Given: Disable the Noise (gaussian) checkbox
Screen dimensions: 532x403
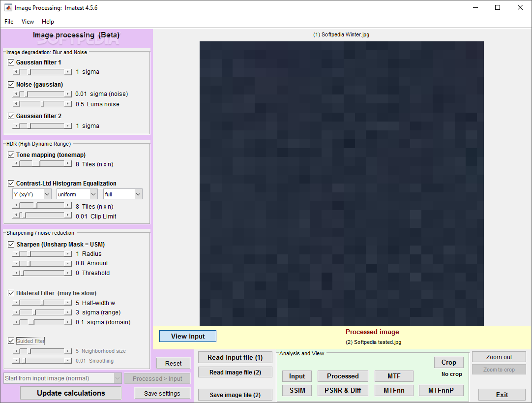Looking at the screenshot, I should [x=11, y=84].
